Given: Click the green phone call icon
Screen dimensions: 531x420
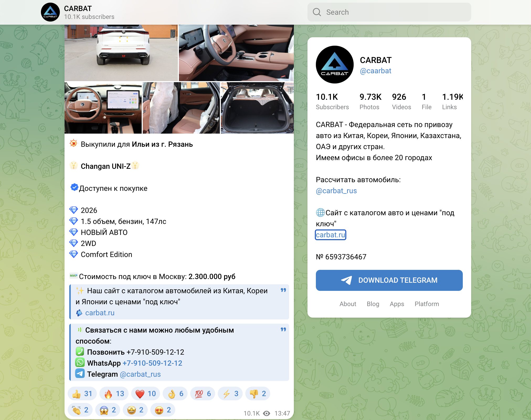Looking at the screenshot, I should coord(80,351).
